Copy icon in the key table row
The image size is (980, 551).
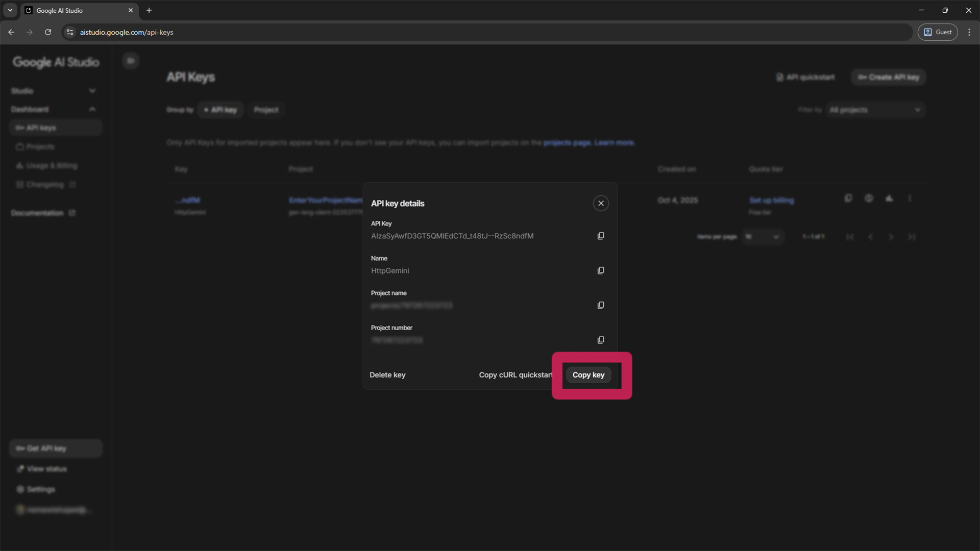click(848, 198)
